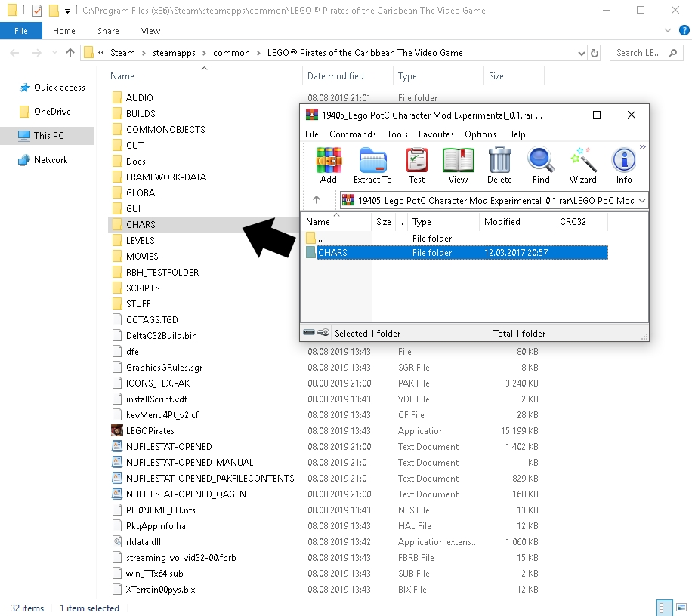The height and width of the screenshot is (616, 692).
Task: Expand the hidden WinRAR toolbar items
Action: pos(643,147)
